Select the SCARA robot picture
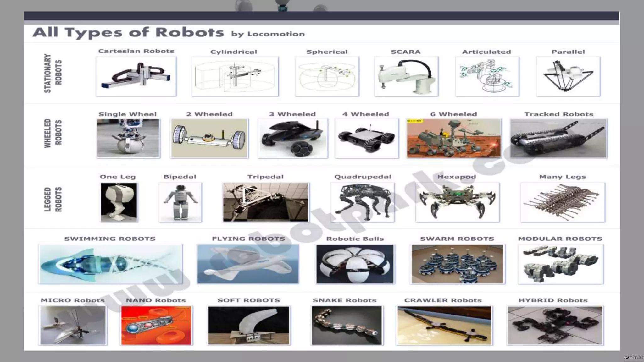The height and width of the screenshot is (362, 644). 406,76
